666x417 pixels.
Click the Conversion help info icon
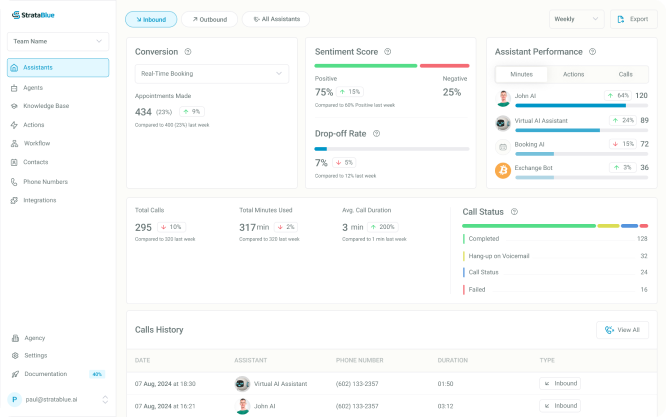point(188,51)
